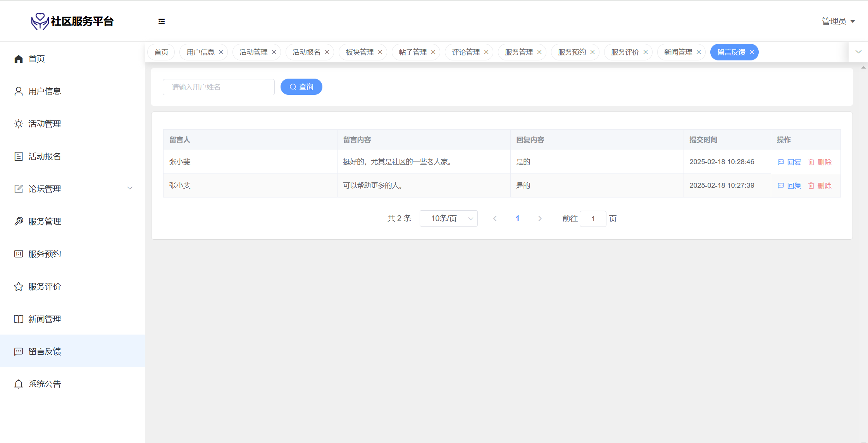Click the home icon in sidebar

coord(19,59)
